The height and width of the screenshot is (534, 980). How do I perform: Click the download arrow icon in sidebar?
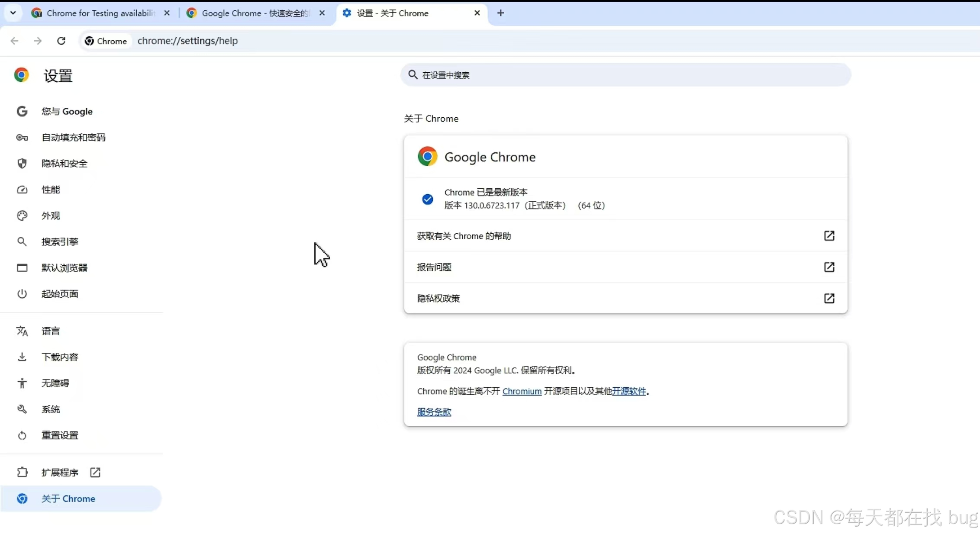[22, 357]
